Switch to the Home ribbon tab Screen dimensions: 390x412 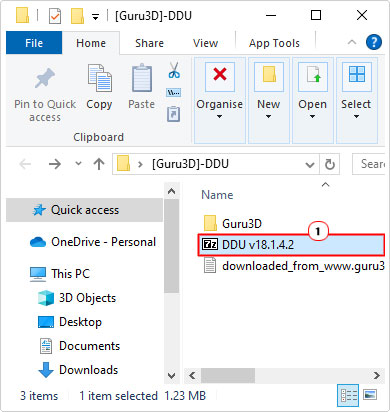coord(91,43)
